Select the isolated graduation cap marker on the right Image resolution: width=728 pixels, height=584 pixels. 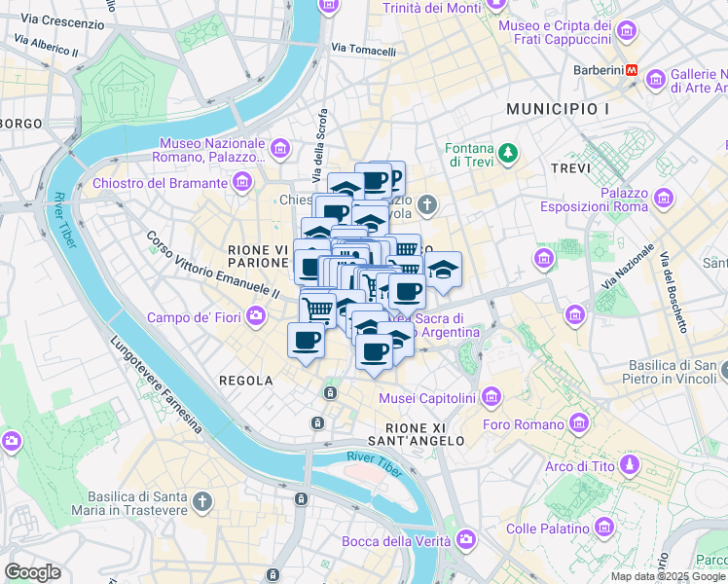(x=443, y=272)
